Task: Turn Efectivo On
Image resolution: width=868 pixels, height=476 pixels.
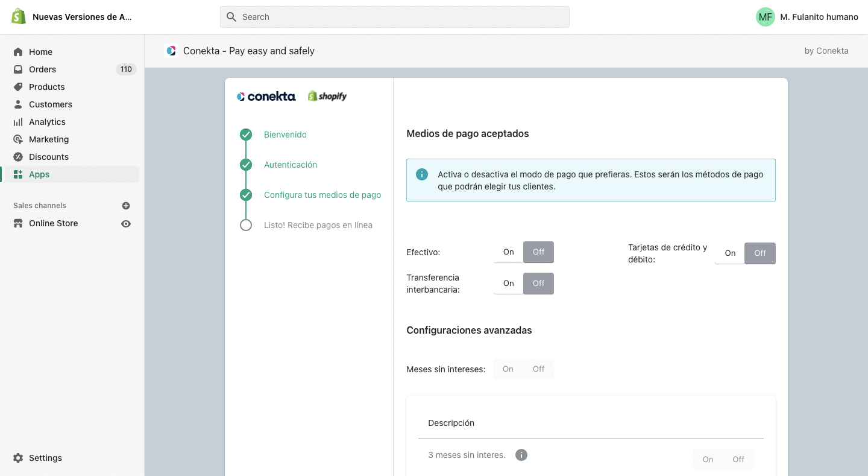Action: click(509, 252)
